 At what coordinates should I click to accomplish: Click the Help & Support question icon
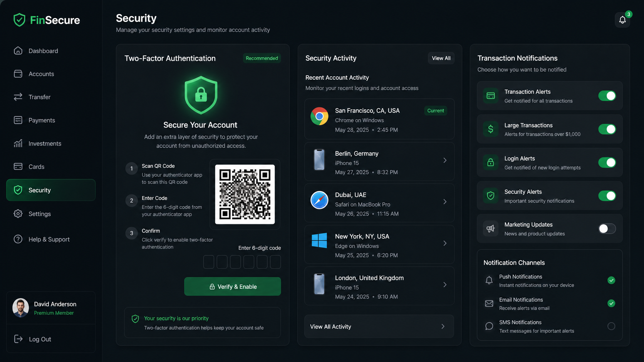coord(18,239)
